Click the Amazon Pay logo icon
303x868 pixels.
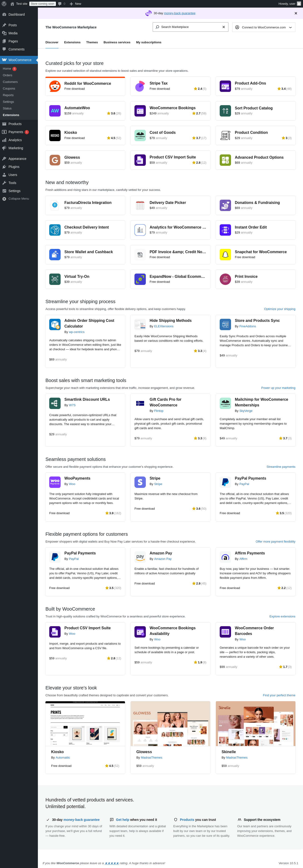pos(140,557)
